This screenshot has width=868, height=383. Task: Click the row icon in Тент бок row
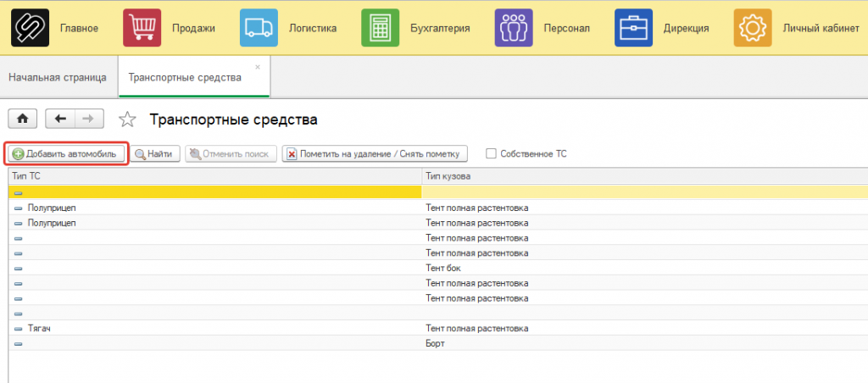(x=18, y=269)
